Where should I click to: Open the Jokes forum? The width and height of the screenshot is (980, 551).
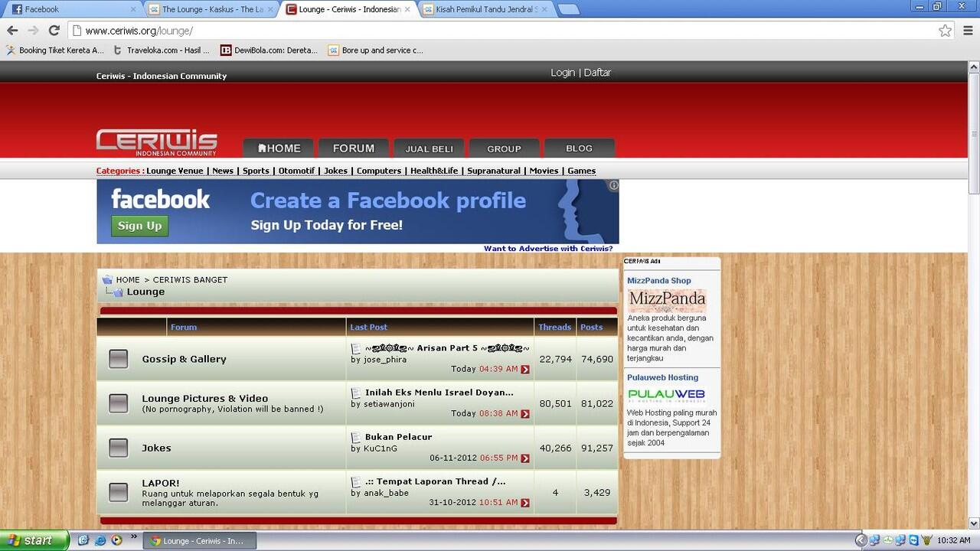pos(156,448)
